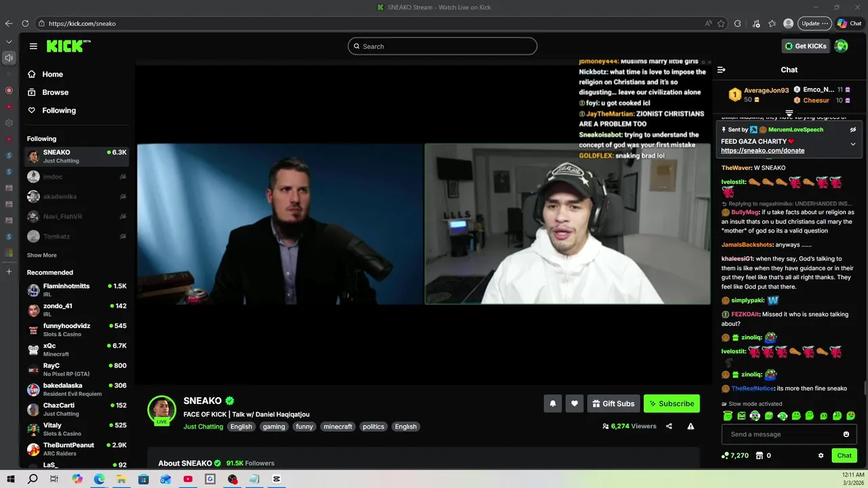The width and height of the screenshot is (868, 488).
Task: Expand Show More in following list
Action: point(42,256)
